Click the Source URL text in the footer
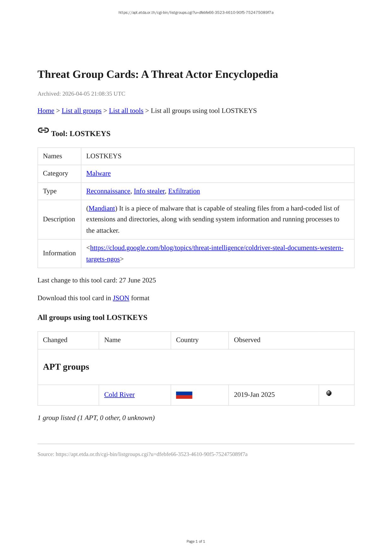Image resolution: width=392 pixels, height=554 pixels. (x=151, y=454)
